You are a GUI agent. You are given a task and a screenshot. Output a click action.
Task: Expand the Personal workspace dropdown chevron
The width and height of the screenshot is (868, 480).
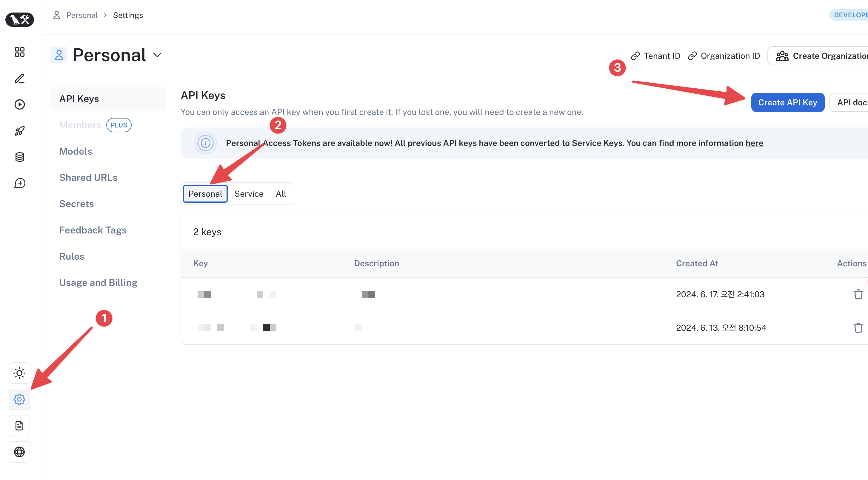click(157, 55)
